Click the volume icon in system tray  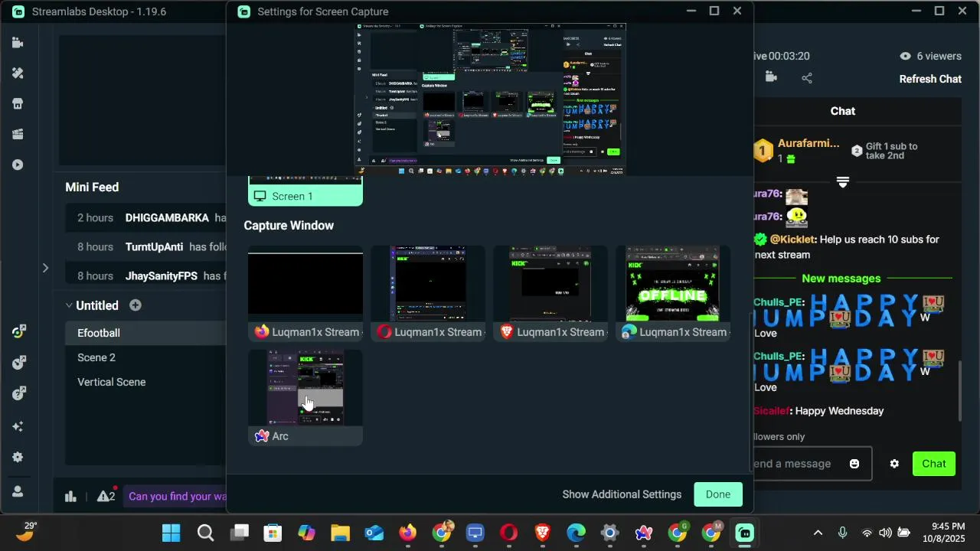[x=885, y=533]
